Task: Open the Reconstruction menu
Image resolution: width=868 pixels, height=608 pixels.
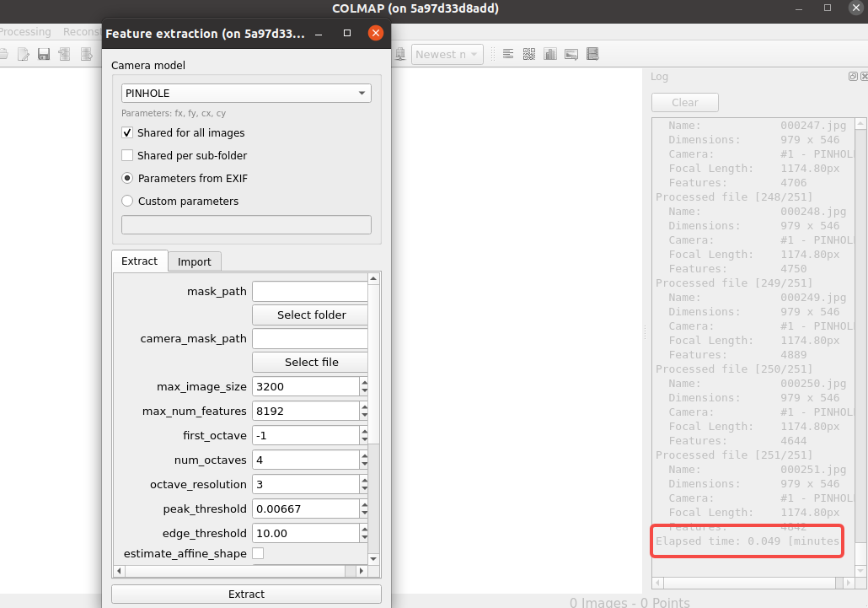Action: [82, 31]
